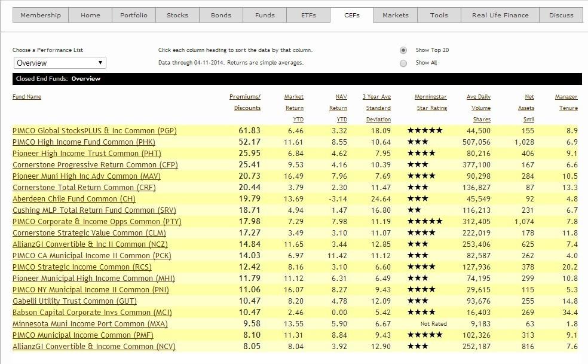Open PIMCO Municipal Income Common (PMF)
588x364 pixels.
coord(83,335)
